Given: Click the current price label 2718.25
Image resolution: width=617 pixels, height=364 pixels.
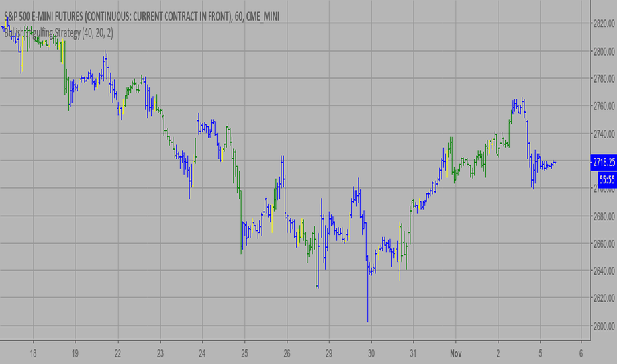Looking at the screenshot, I should (x=604, y=162).
